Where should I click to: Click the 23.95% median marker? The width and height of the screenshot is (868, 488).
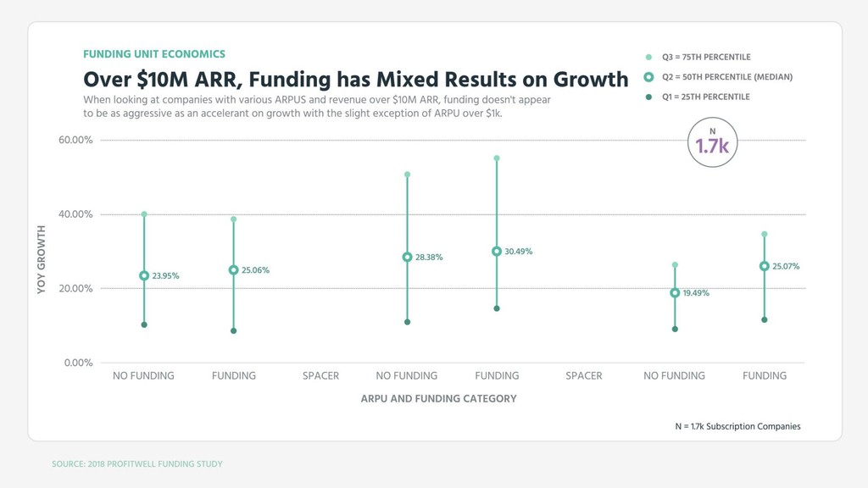pyautogui.click(x=144, y=275)
